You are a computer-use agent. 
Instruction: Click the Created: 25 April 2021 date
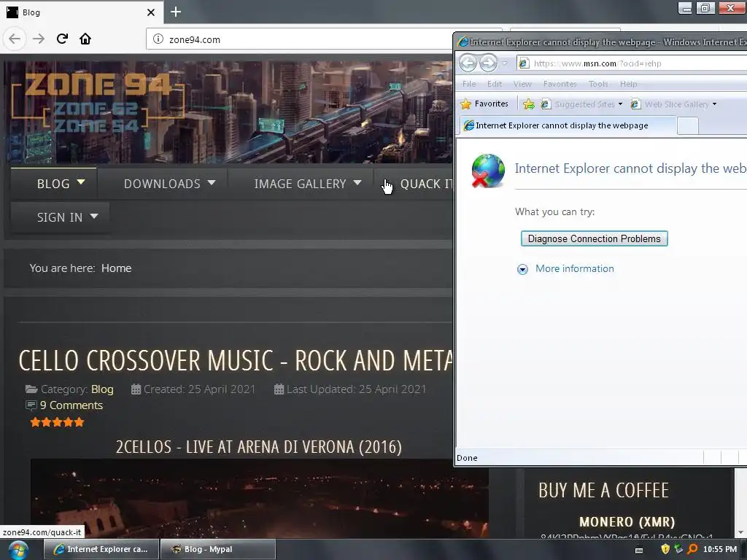200,389
